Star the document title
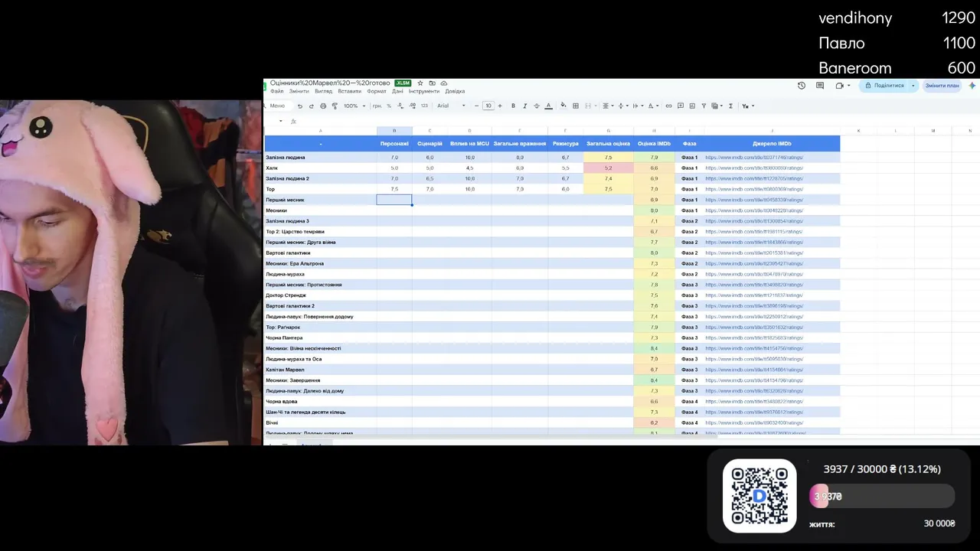Image resolution: width=980 pixels, height=551 pixels. 420,83
